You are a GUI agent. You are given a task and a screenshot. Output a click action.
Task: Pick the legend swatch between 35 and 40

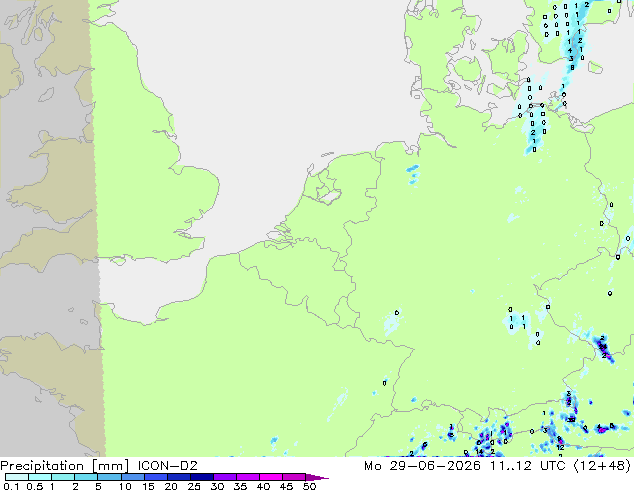(x=247, y=477)
